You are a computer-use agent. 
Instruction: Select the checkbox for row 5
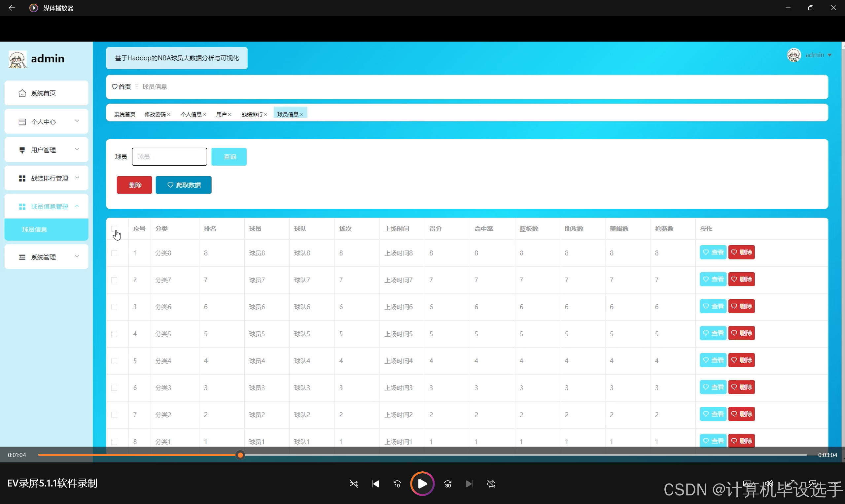click(114, 361)
